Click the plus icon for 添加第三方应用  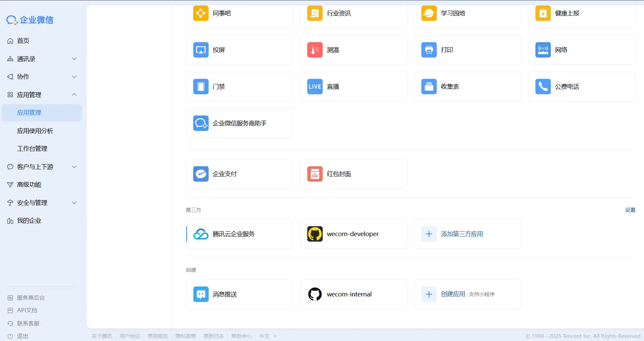[429, 234]
